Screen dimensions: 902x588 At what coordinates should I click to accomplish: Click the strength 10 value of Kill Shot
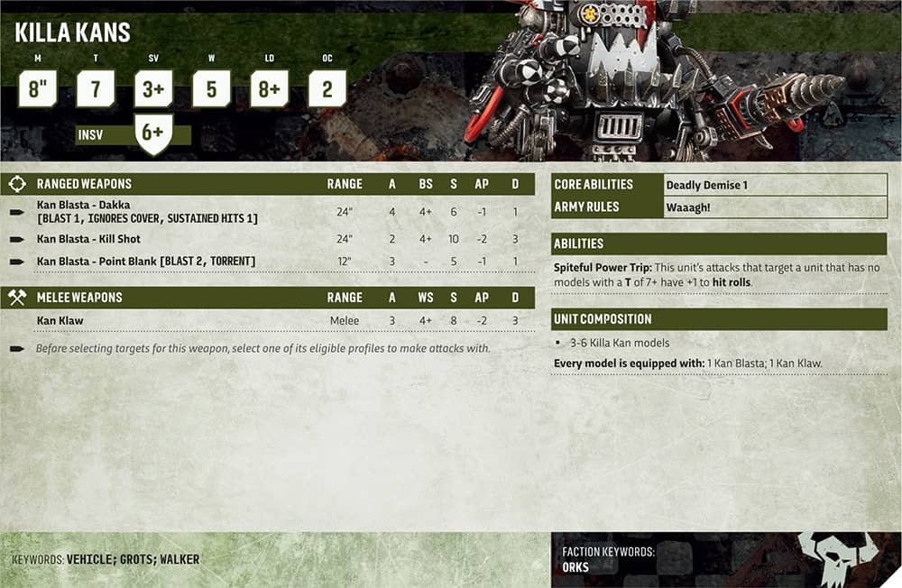454,239
